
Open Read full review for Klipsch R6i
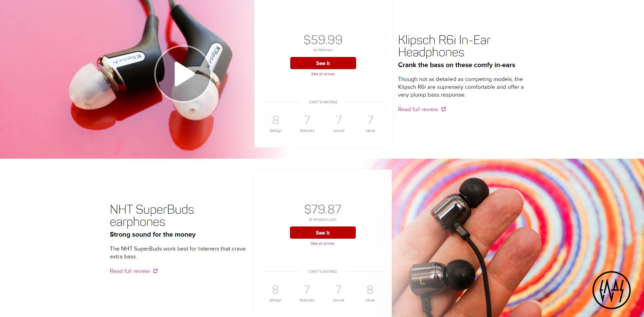click(x=418, y=109)
